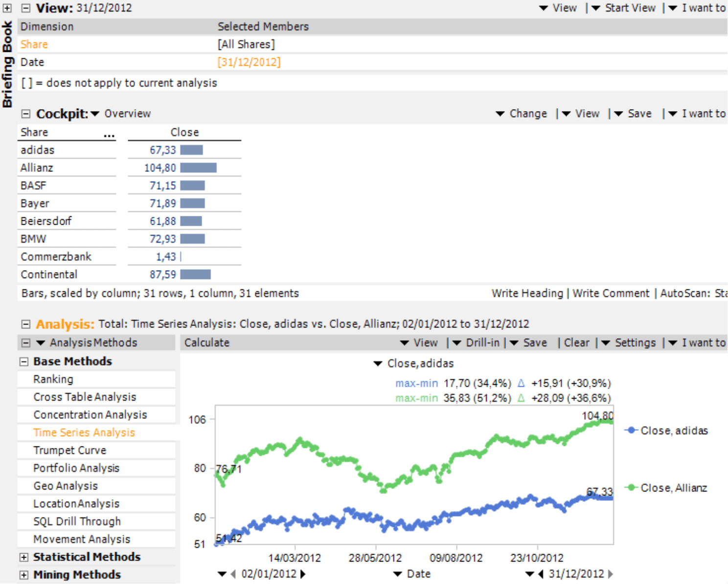Open the Close, adidas chart dropdown
This screenshot has height=584, width=728.
(378, 364)
